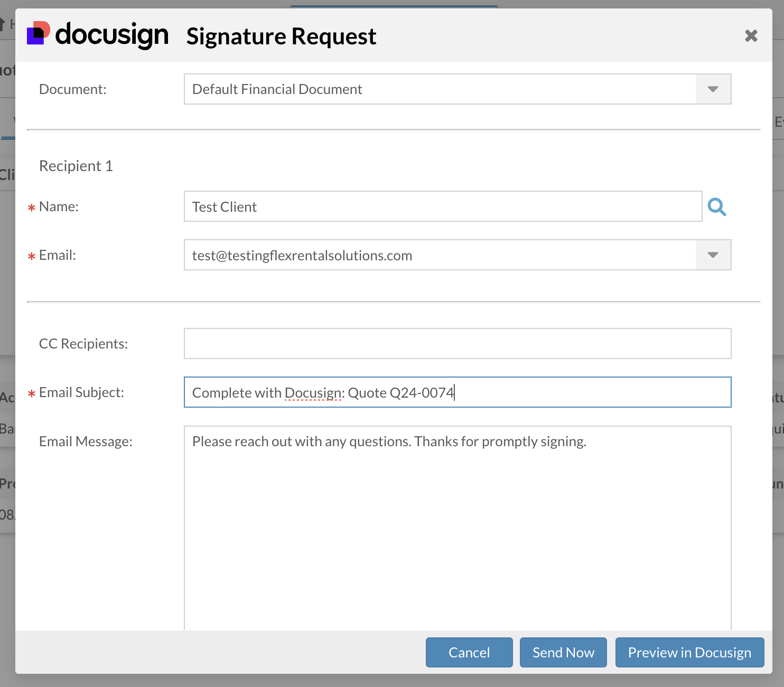Close the Signature Request dialog

[x=751, y=36]
